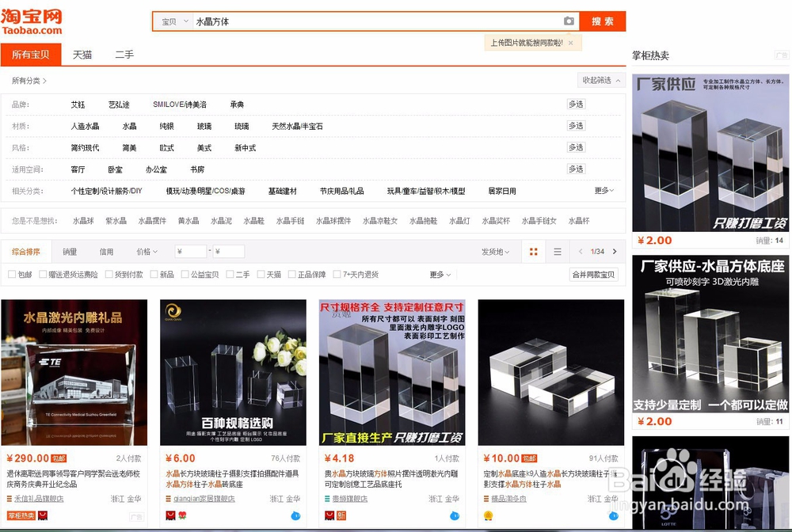Switch to grid view layout
The width and height of the screenshot is (792, 532).
click(x=534, y=251)
